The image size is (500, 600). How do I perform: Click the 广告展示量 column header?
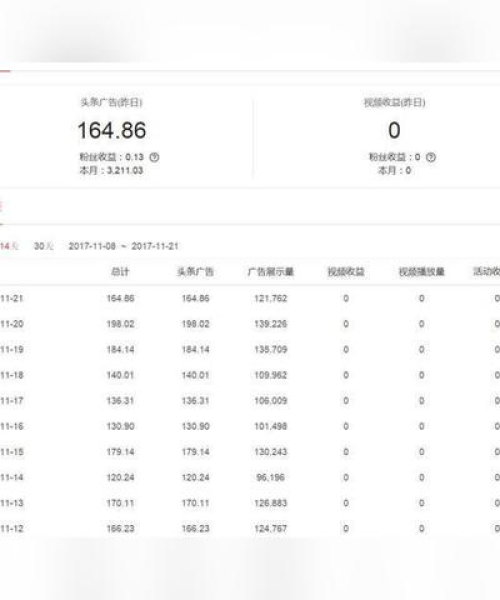tap(270, 272)
